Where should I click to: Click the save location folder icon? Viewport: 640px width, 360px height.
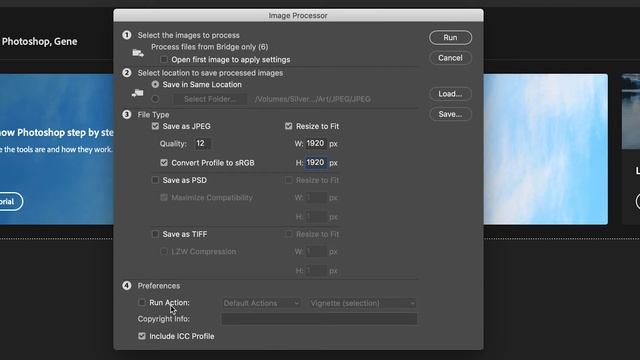tap(138, 93)
